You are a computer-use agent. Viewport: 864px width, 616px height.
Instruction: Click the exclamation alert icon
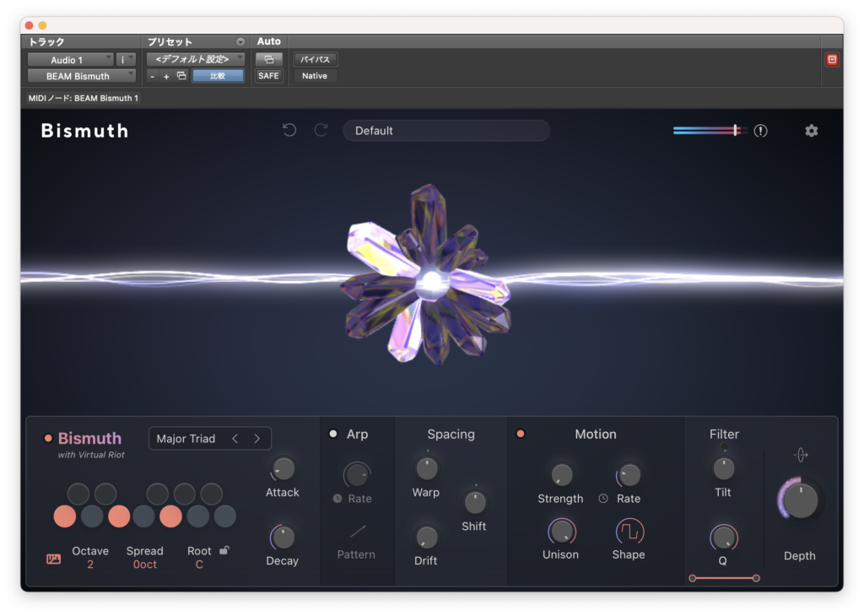pyautogui.click(x=760, y=131)
